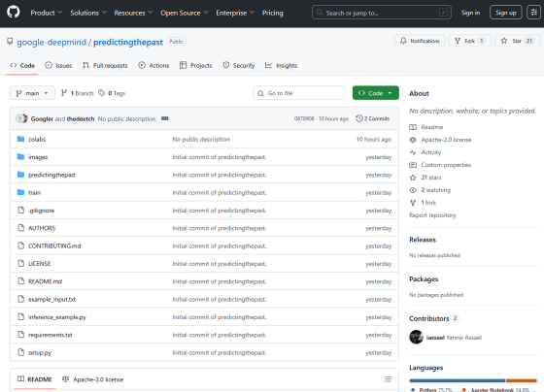
Task: Open the GitHub homepage logo
Action: [x=14, y=13]
